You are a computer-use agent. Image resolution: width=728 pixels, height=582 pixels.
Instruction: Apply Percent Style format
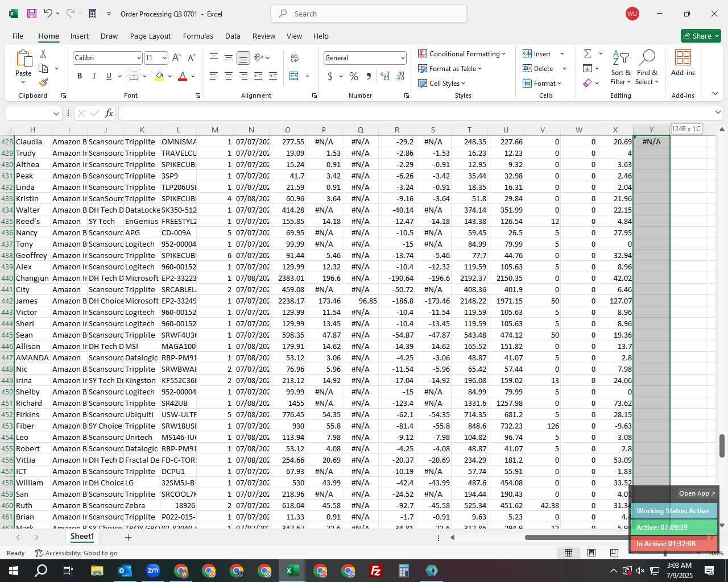click(354, 76)
